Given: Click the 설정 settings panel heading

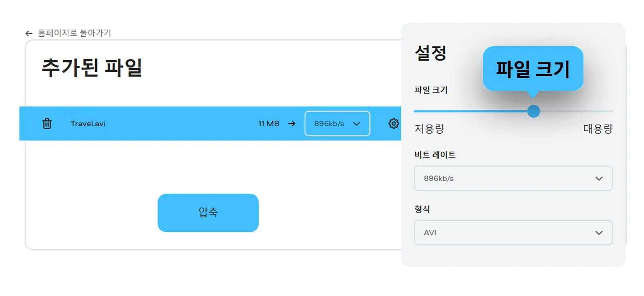Looking at the screenshot, I should pos(430,53).
